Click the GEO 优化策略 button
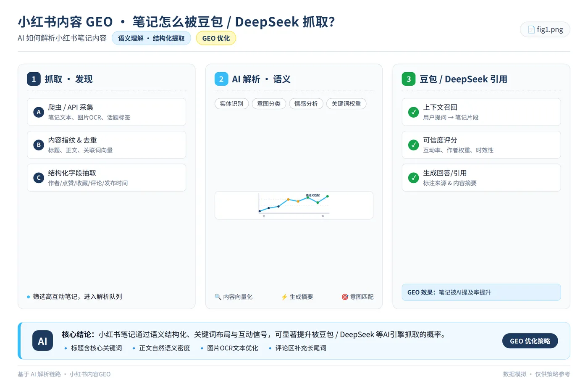 pos(530,341)
